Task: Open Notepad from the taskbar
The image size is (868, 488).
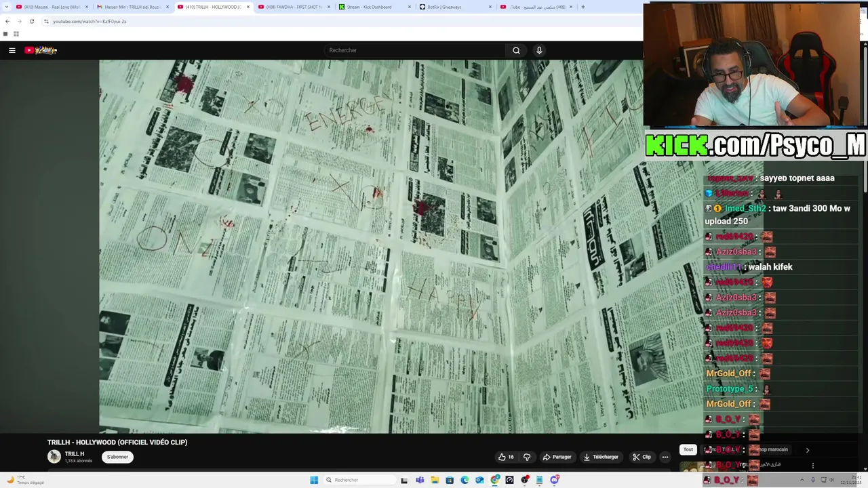Action: tap(539, 480)
